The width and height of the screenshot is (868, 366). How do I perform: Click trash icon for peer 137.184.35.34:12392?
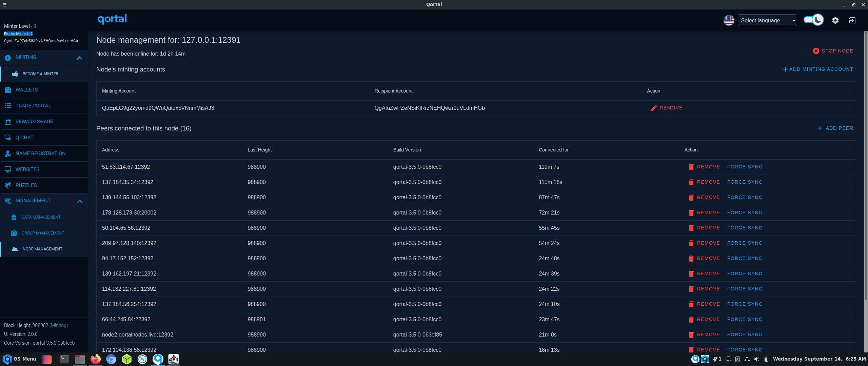[691, 182]
